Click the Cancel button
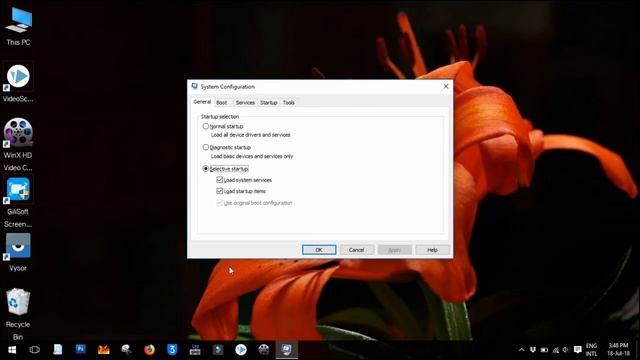The image size is (640, 360). (x=357, y=250)
